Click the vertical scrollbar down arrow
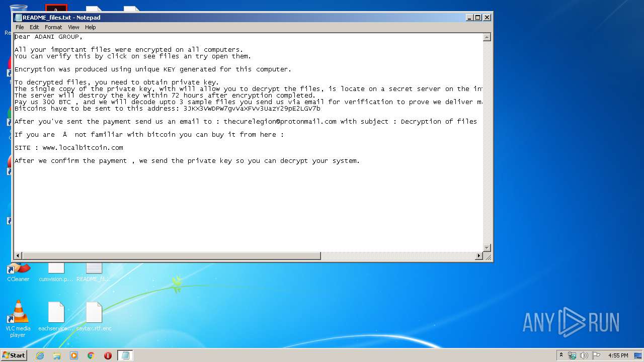Screen dimensions: 644x362 pyautogui.click(x=487, y=248)
